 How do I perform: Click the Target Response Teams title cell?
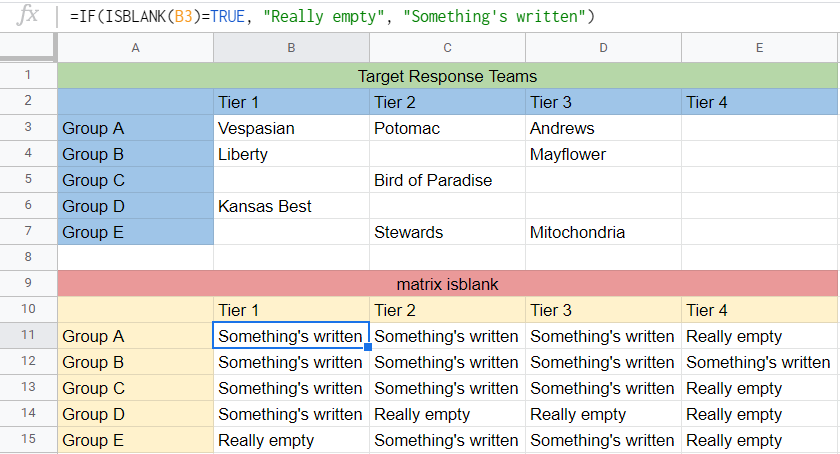(x=447, y=76)
